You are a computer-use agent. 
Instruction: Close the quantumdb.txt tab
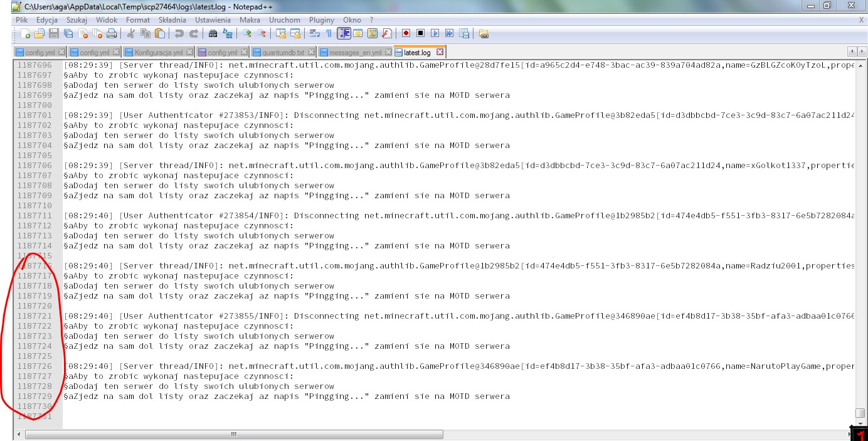311,52
